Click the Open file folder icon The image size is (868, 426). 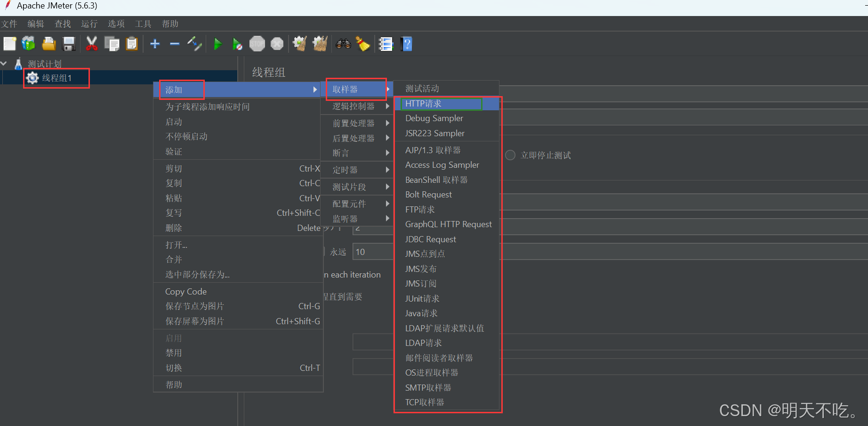(49, 44)
